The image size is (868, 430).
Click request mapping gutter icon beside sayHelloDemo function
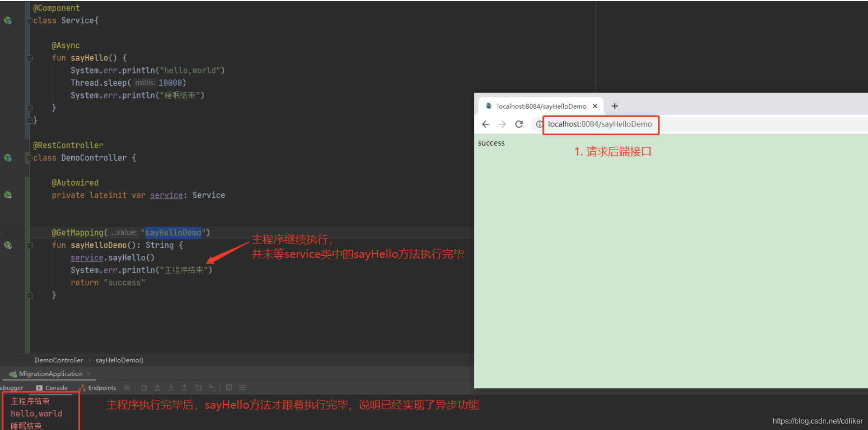tap(8, 245)
